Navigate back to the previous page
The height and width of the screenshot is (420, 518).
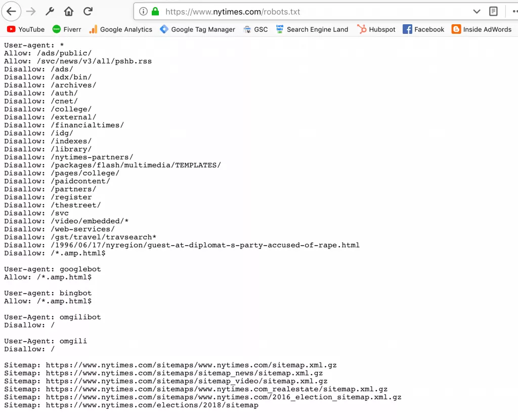coord(11,11)
